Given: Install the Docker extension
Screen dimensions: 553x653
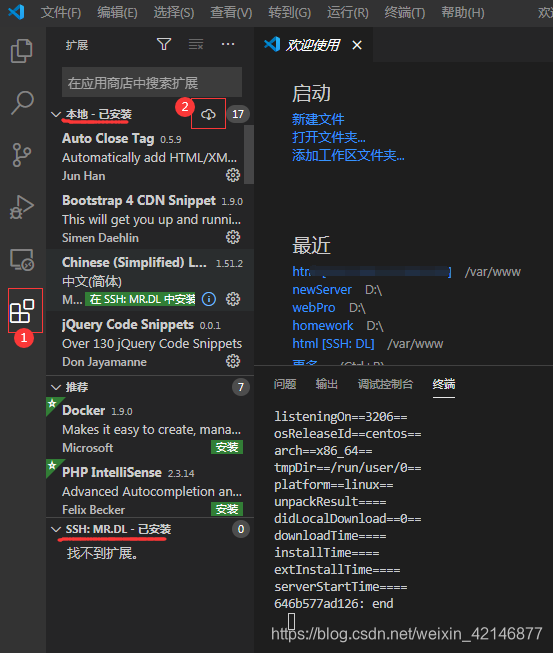Looking at the screenshot, I should 227,447.
